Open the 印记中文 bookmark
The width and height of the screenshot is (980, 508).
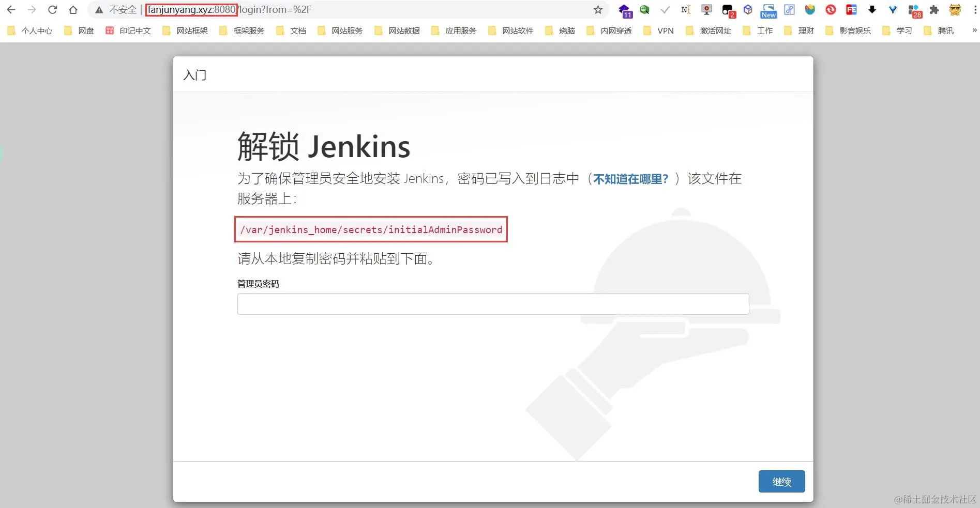pos(128,31)
